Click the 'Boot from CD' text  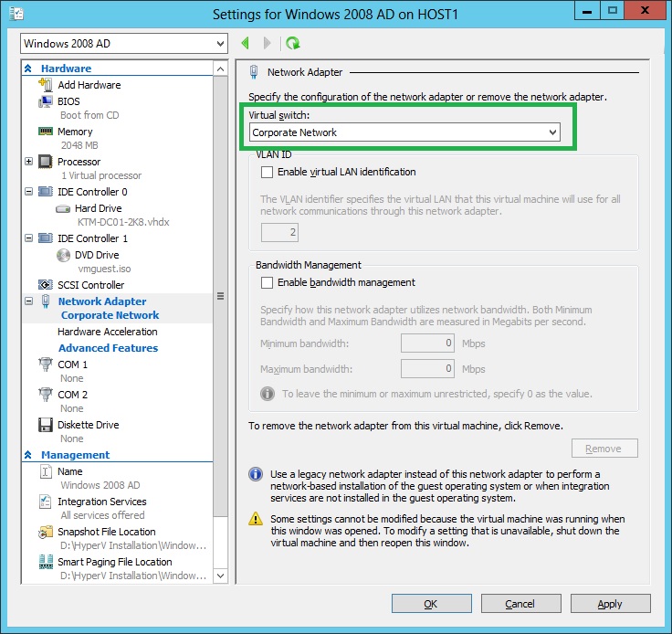click(x=89, y=115)
